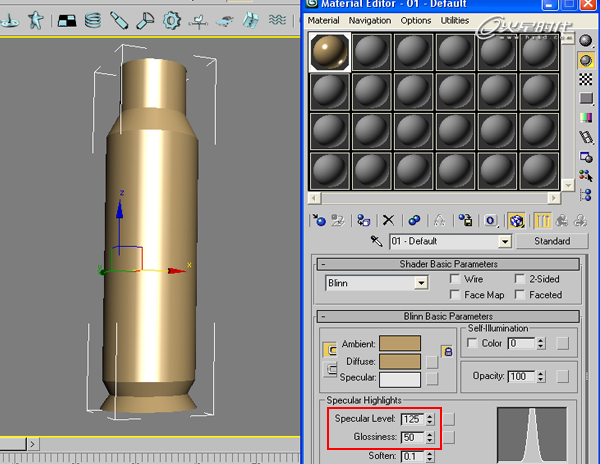
Task: Click Get Material icon in Material Editor
Action: (x=318, y=220)
